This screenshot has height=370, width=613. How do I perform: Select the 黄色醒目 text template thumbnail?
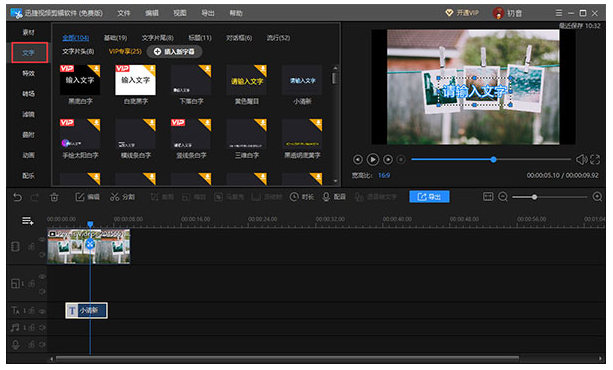point(246,80)
